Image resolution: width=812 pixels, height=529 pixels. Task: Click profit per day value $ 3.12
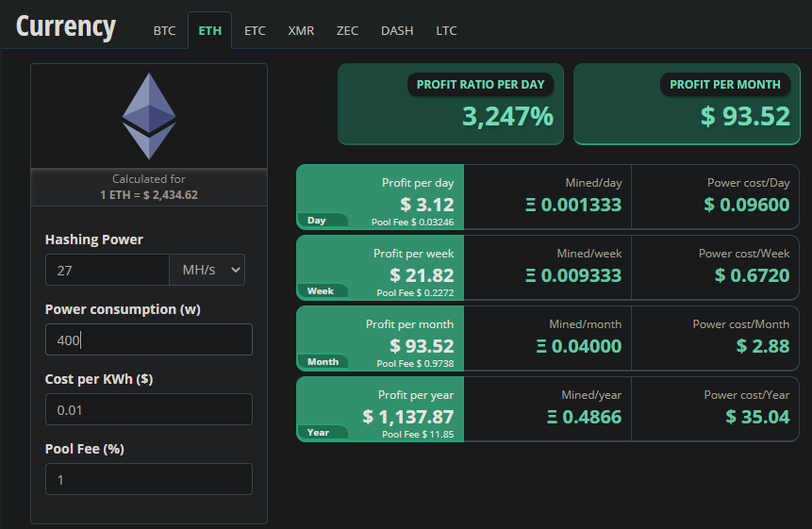tap(426, 205)
